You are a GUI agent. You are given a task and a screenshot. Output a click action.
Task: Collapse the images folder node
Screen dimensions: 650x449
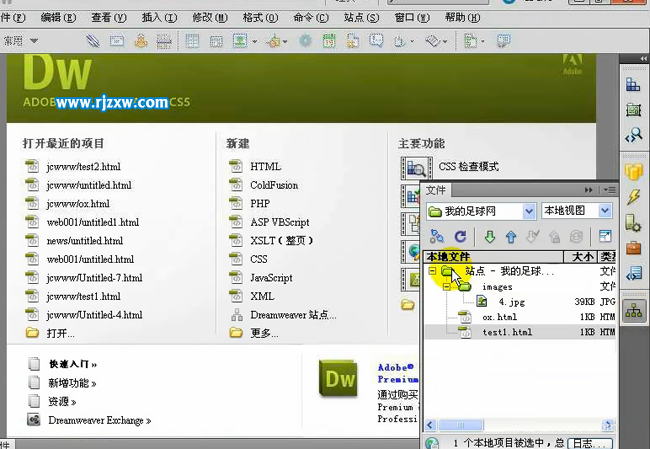446,287
